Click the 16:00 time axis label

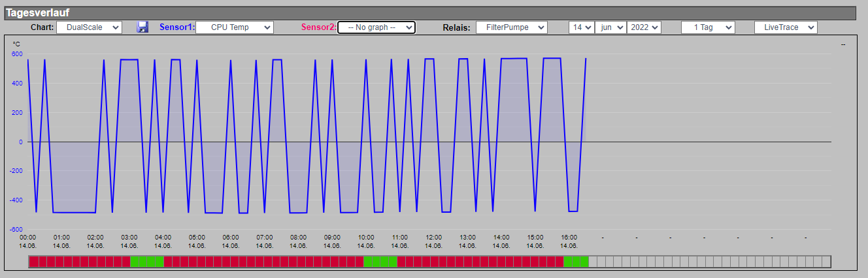pyautogui.click(x=569, y=238)
